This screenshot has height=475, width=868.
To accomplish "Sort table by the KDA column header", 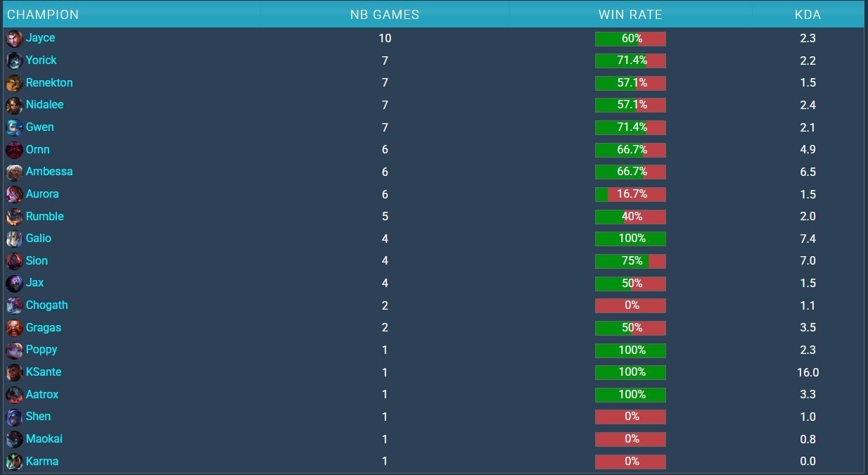I will 808,15.
